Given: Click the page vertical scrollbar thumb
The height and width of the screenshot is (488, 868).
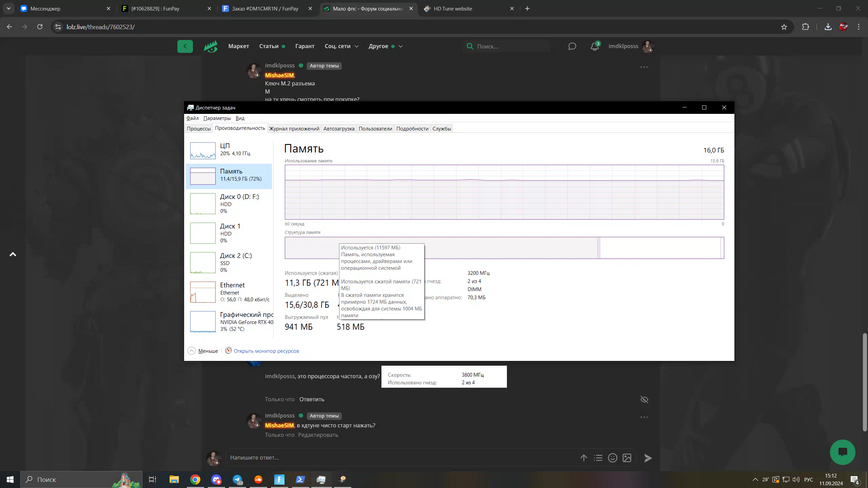Looking at the screenshot, I should [x=864, y=382].
